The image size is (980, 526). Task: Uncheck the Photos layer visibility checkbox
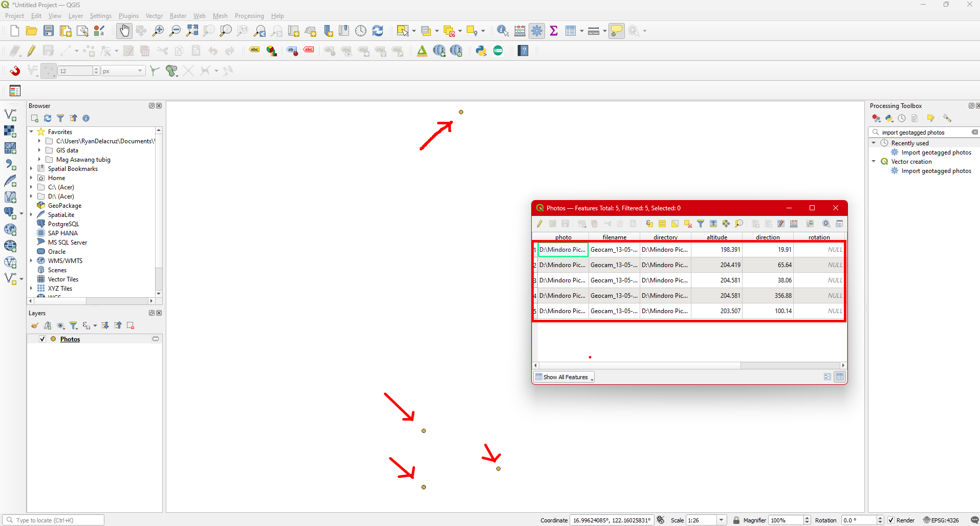(42, 339)
